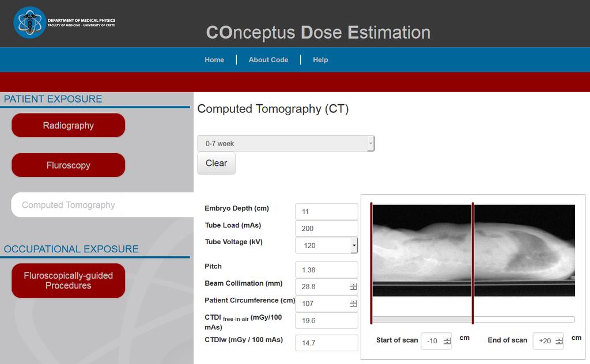
Task: Open the Home menu item
Action: tap(214, 60)
